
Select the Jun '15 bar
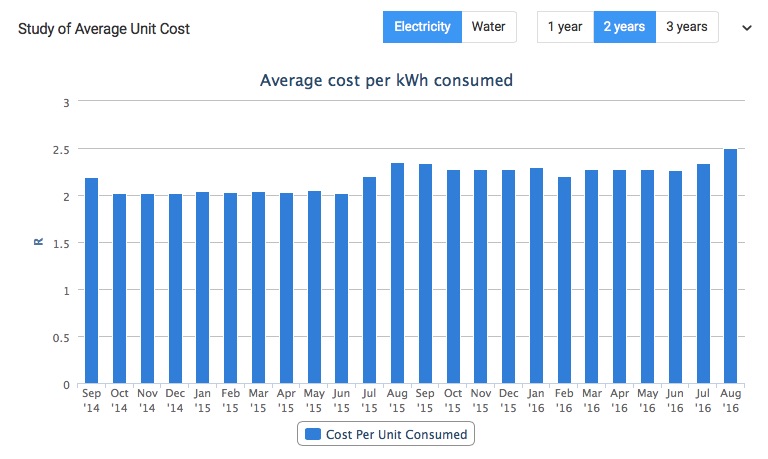tap(341, 289)
